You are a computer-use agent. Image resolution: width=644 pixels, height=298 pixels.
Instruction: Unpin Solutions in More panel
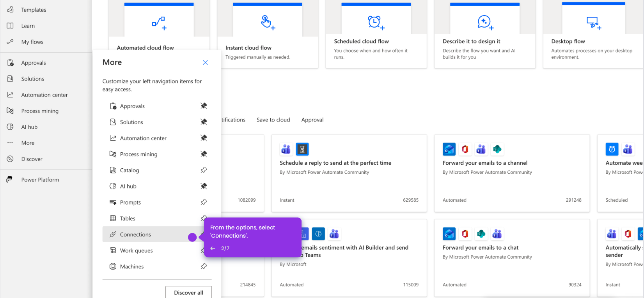click(x=204, y=122)
